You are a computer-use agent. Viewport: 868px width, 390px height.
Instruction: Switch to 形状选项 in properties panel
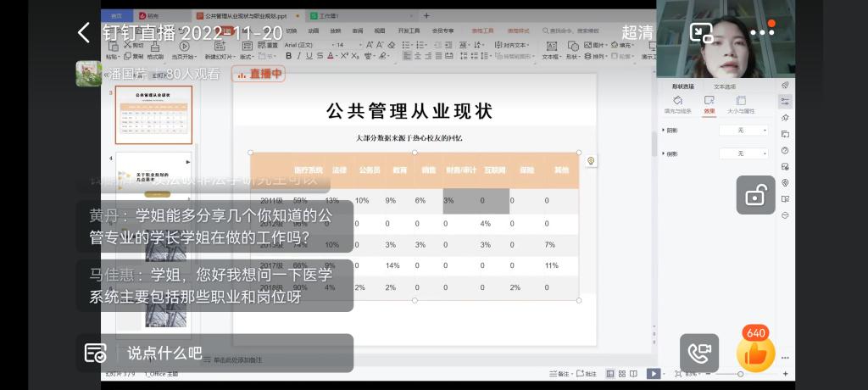tap(683, 87)
